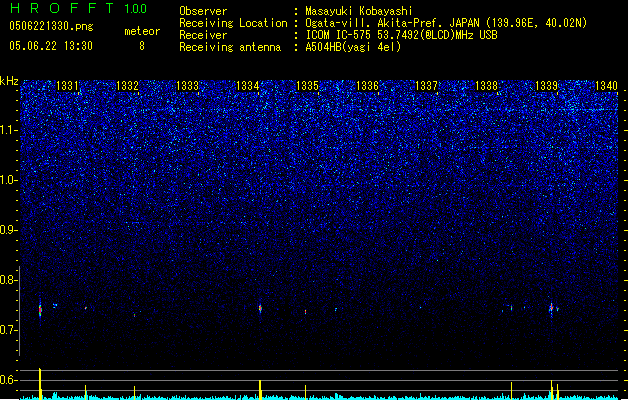Select observer name Masayuki Kobayashi
Viewport: 629px width, 400px height.
coord(359,11)
